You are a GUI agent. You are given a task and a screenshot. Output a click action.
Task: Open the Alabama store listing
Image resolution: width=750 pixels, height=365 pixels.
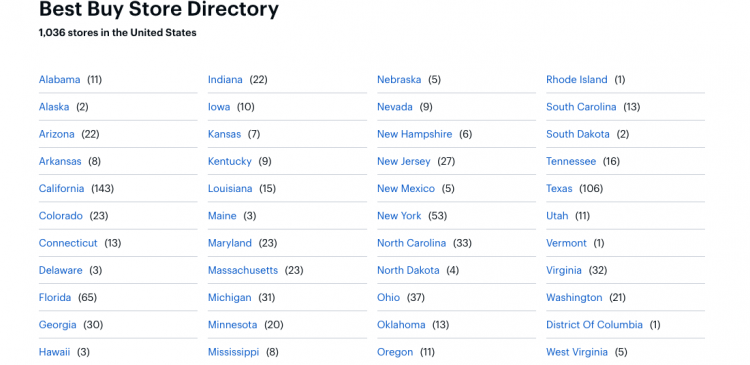click(59, 79)
